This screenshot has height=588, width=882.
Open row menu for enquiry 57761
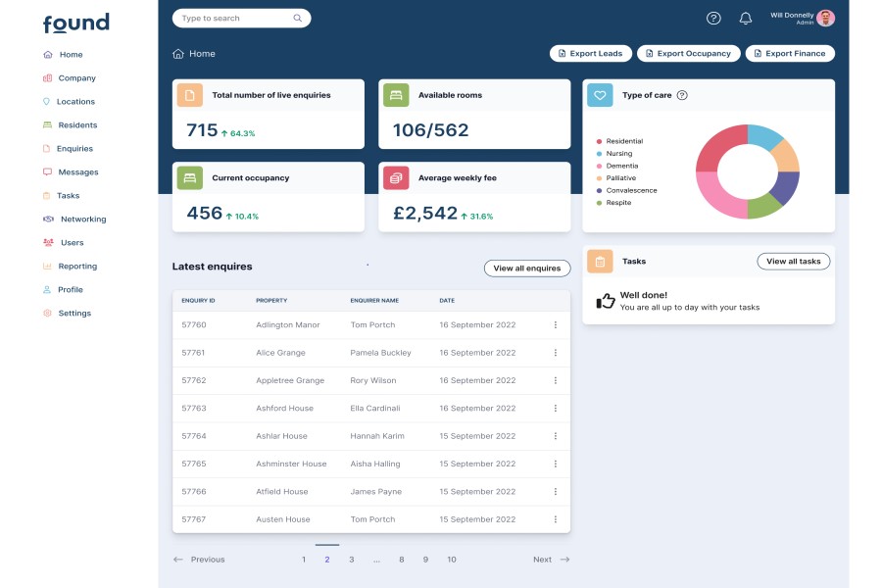point(556,353)
